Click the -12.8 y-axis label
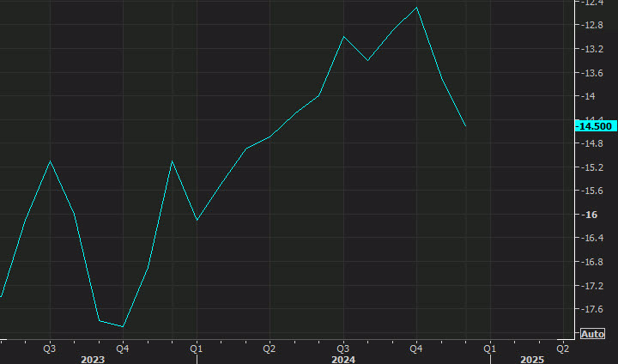This screenshot has height=364, width=618. [x=592, y=25]
